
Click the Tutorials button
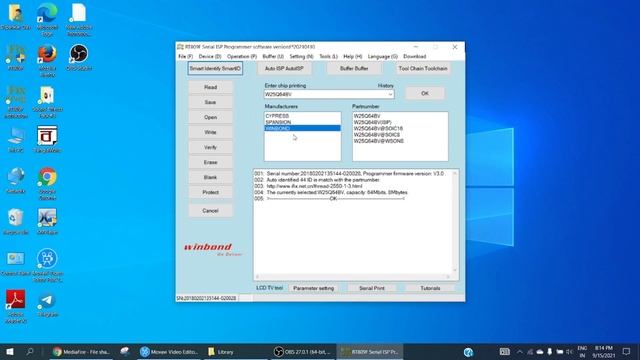(x=430, y=288)
